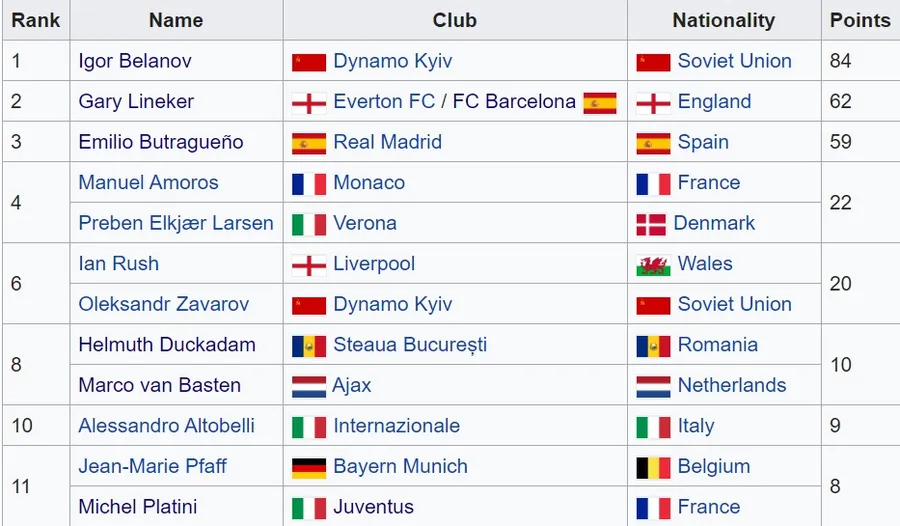Open the Manuel Amoros player link

[x=148, y=183]
